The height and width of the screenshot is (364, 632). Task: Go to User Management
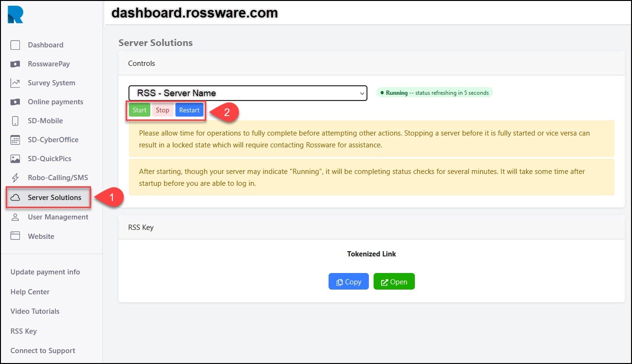[58, 217]
